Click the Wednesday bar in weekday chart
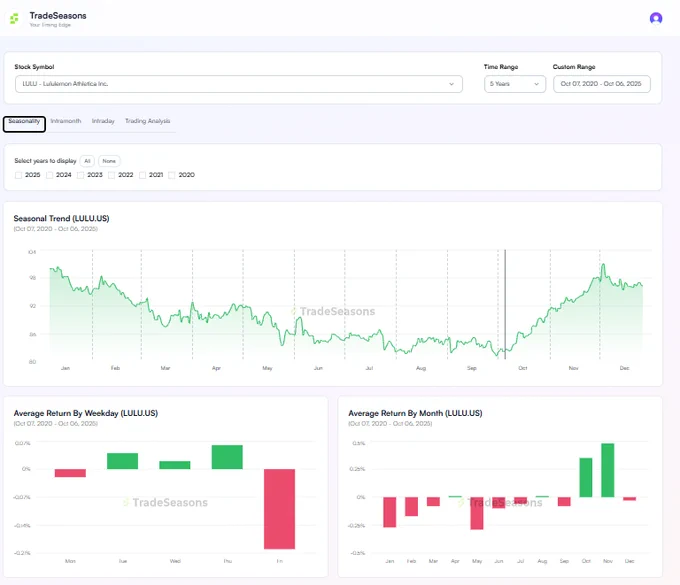Viewport: 680px width, 585px height. pos(175,465)
